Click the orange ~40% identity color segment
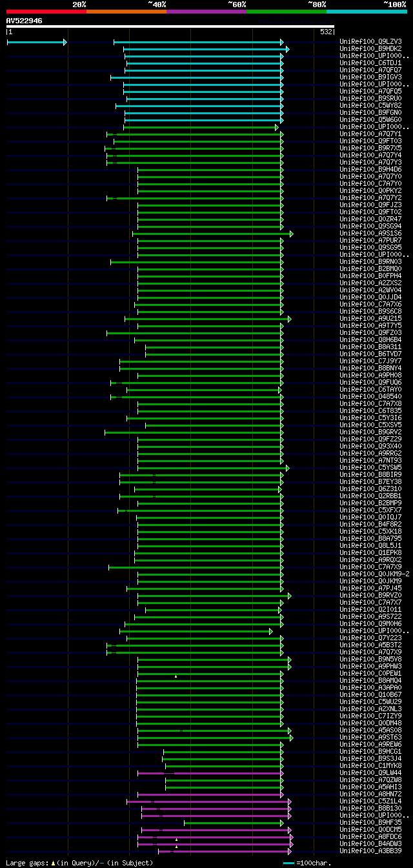The height and width of the screenshot is (868, 413). [126, 11]
